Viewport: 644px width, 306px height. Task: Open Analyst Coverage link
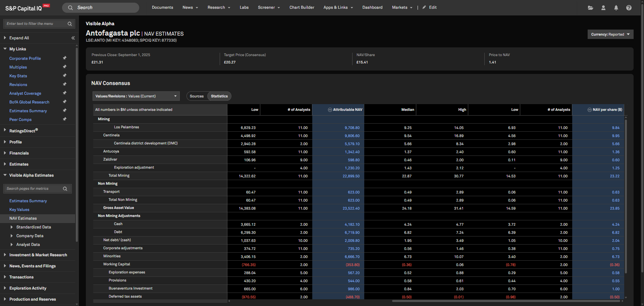[25, 93]
